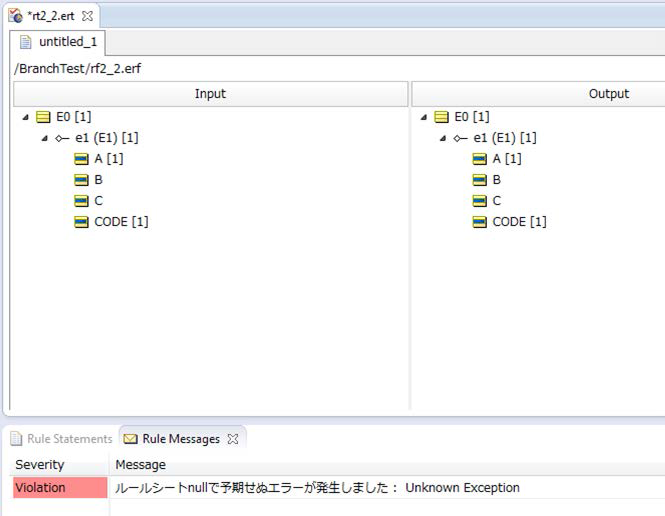Click the Output CODE attribute icon

(x=480, y=222)
